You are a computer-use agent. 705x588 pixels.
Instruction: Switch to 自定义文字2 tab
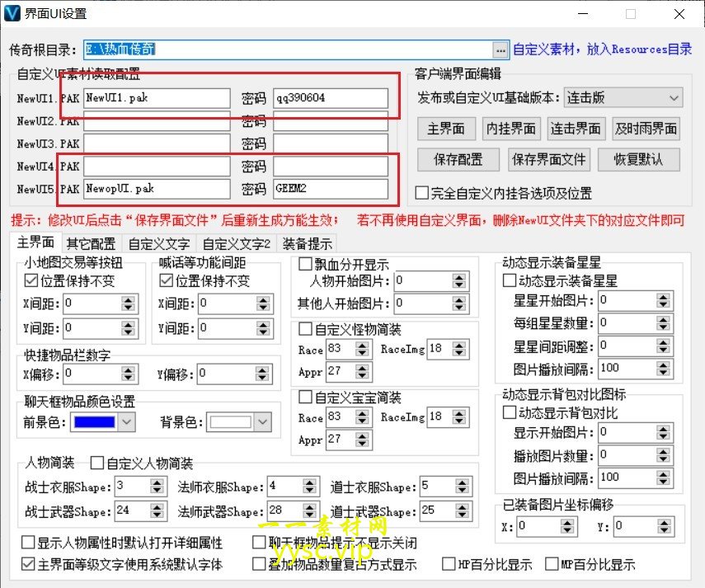(x=236, y=244)
